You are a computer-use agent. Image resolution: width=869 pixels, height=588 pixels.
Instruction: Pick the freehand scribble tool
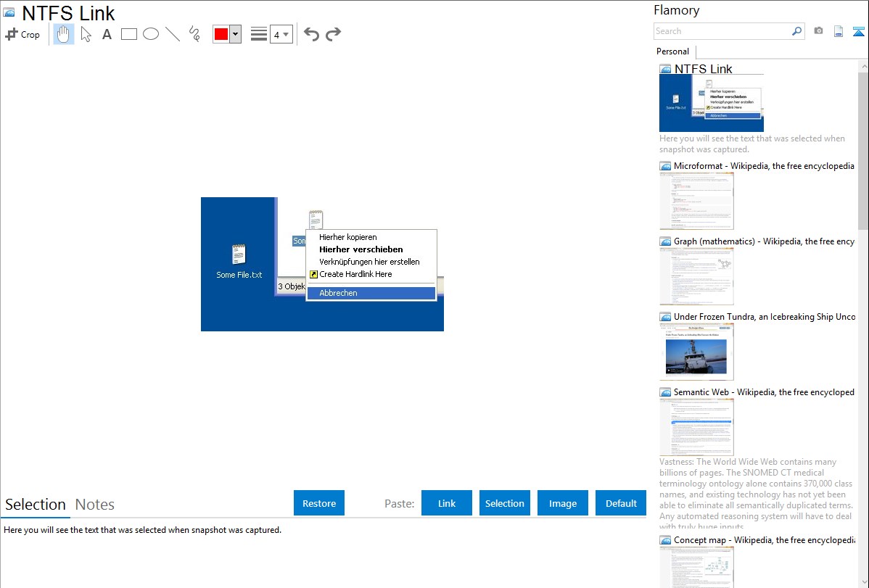coord(194,34)
